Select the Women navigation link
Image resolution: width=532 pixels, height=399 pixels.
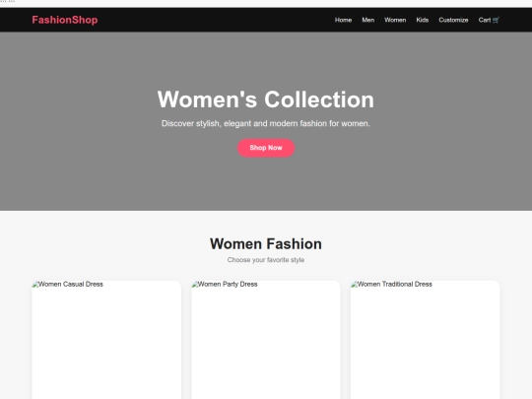[x=395, y=20]
